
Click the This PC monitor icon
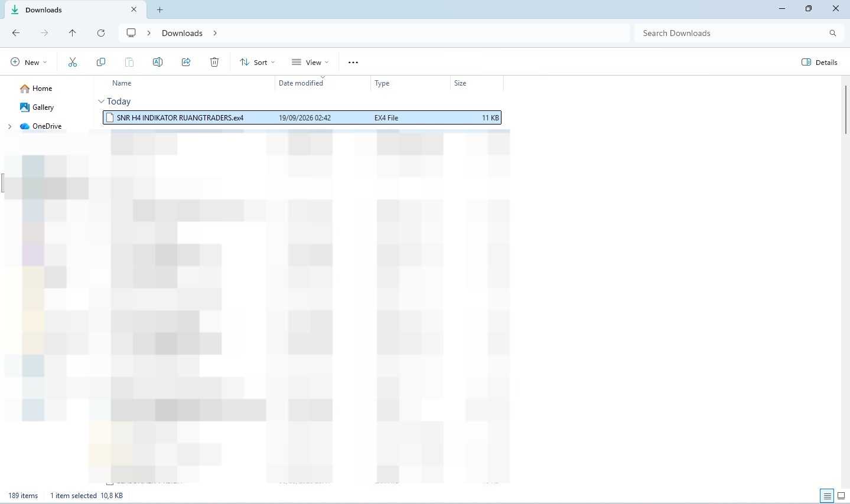(131, 33)
